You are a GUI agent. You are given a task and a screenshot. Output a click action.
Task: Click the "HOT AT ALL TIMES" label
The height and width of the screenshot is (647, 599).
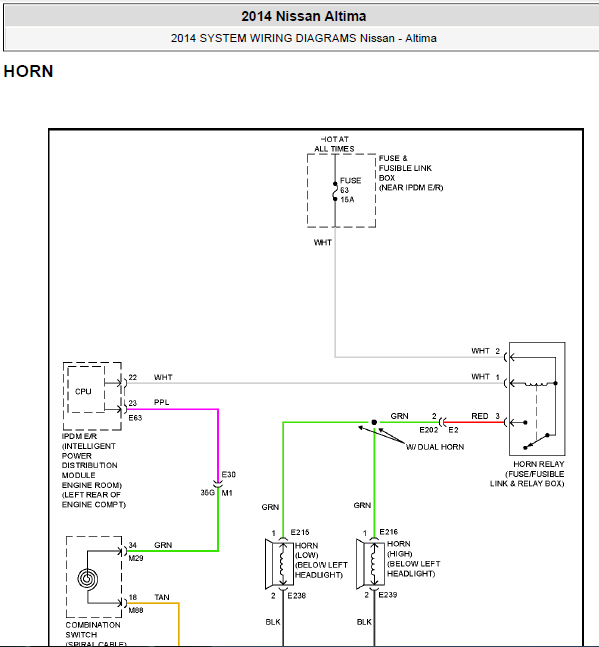tap(334, 144)
